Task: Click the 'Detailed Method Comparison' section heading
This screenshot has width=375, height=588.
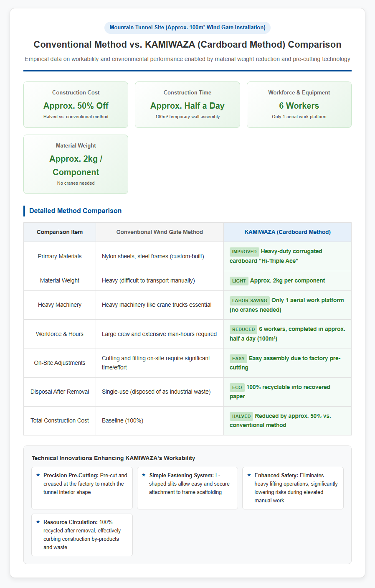Action: pyautogui.click(x=75, y=211)
